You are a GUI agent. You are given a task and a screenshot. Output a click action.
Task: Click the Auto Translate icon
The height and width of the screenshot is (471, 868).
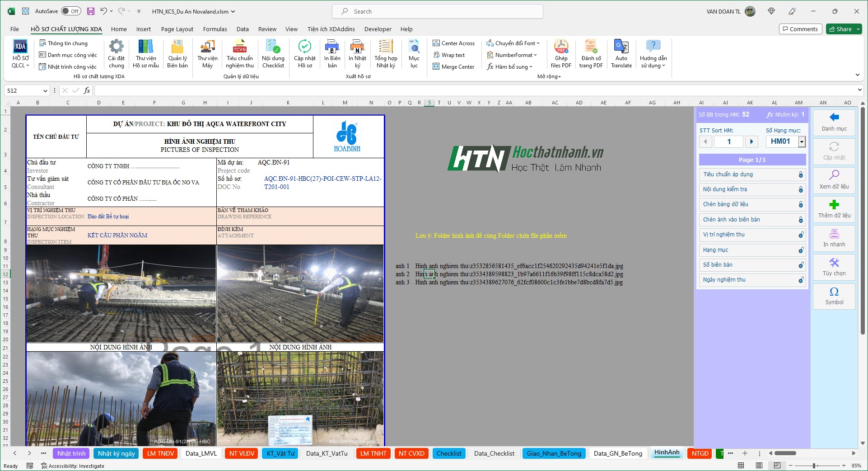pos(621,54)
